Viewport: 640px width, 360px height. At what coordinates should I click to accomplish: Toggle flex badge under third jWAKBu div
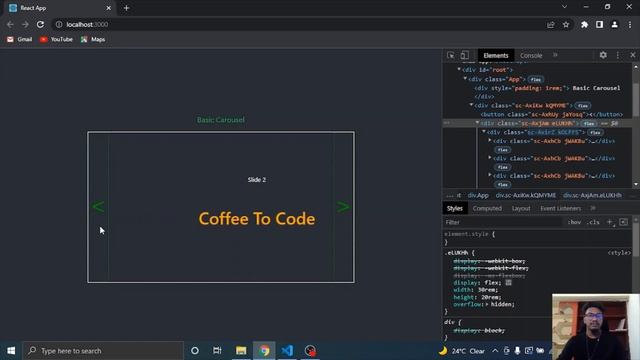click(502, 185)
